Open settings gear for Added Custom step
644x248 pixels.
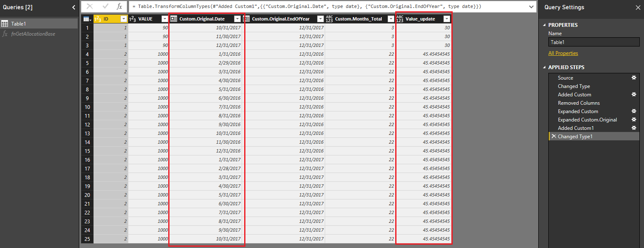(634, 95)
